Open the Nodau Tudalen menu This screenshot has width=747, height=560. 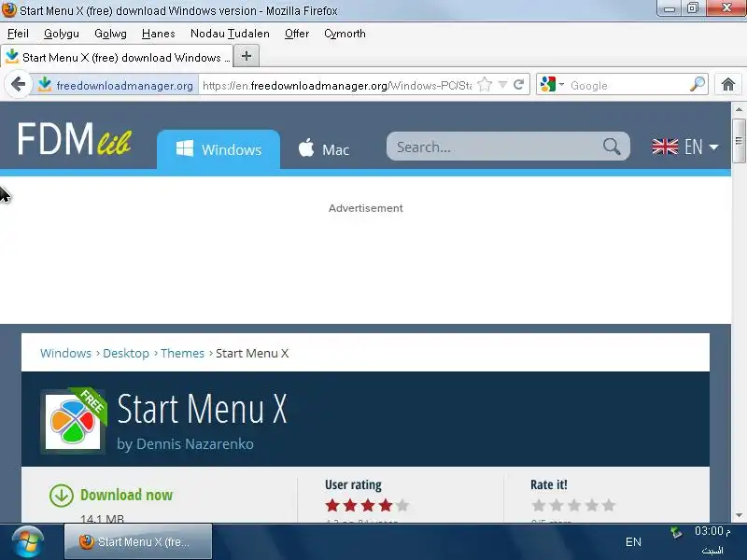(230, 34)
